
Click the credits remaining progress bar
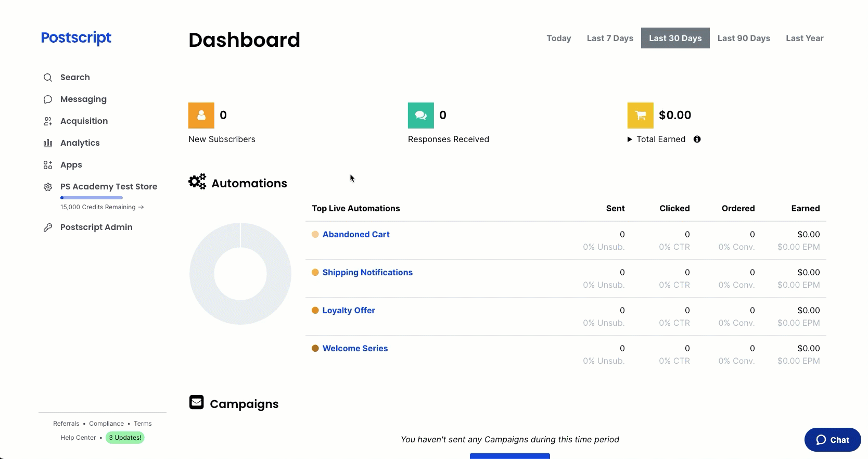click(x=92, y=198)
